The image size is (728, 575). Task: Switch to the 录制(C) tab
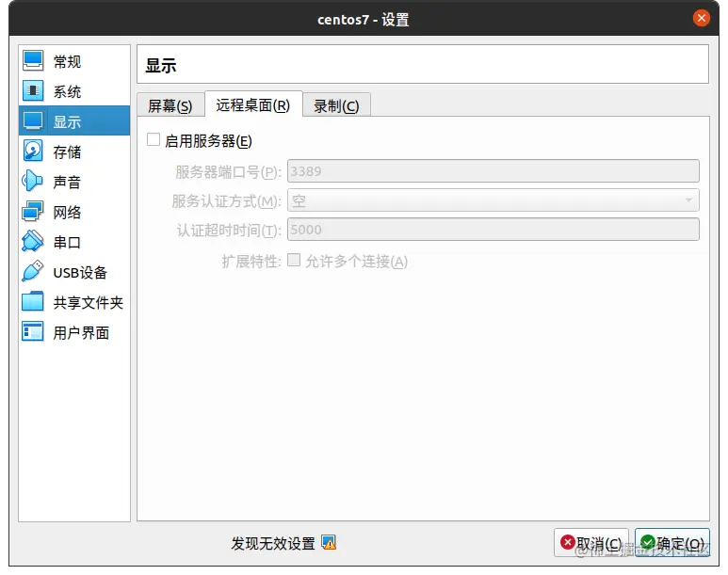coord(336,105)
